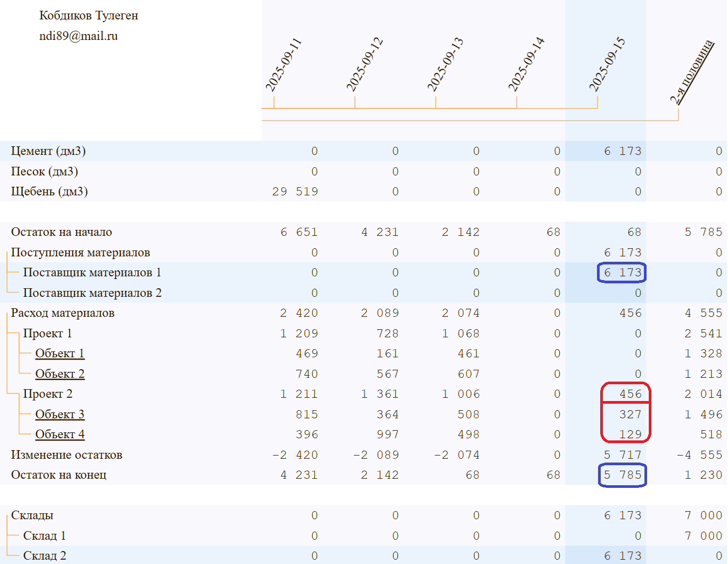Select the 2025-09-13 date column header
The height and width of the screenshot is (564, 728).
[x=445, y=65]
